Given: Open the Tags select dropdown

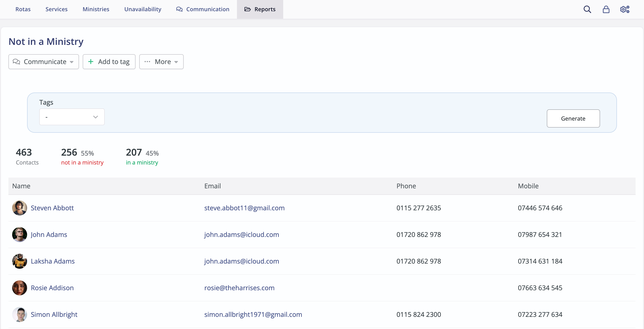Looking at the screenshot, I should [72, 117].
